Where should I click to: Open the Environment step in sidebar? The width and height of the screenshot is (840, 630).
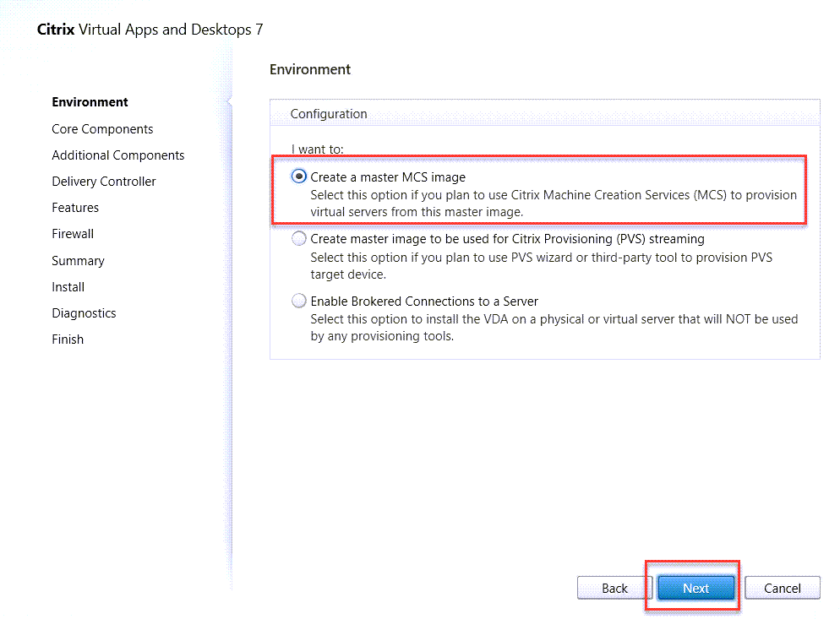pyautogui.click(x=90, y=102)
